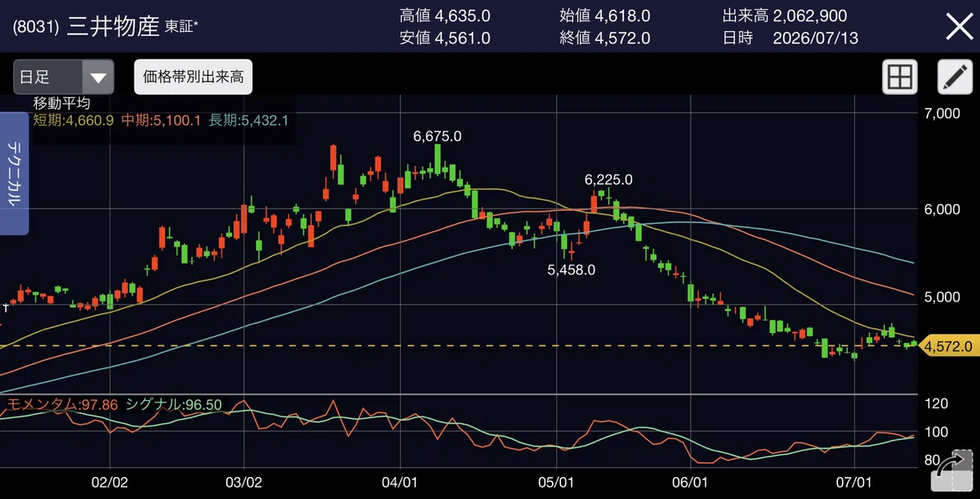Viewport: 980px width, 499px height.
Task: Tap the 06/01 date axis label
Action: (x=692, y=482)
